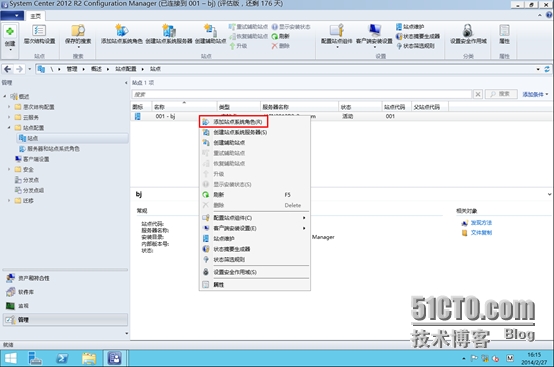Click the help icon at ribbon top-right
554x367 pixels.
point(549,15)
